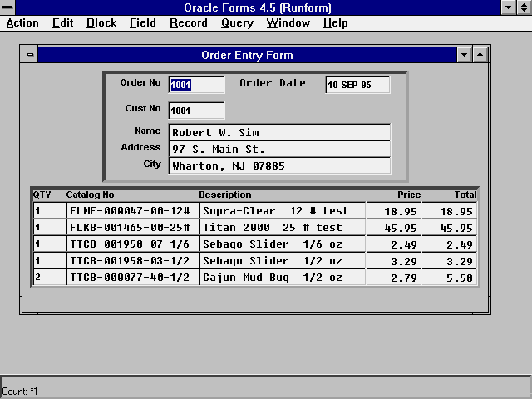
Task: Click Cajun Mud Bug description cell
Action: [282, 278]
